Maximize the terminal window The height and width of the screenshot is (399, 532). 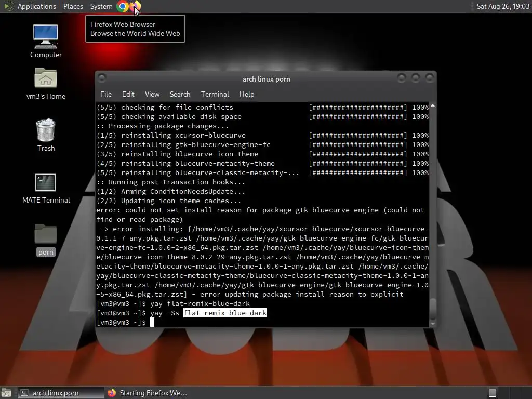[x=415, y=78]
